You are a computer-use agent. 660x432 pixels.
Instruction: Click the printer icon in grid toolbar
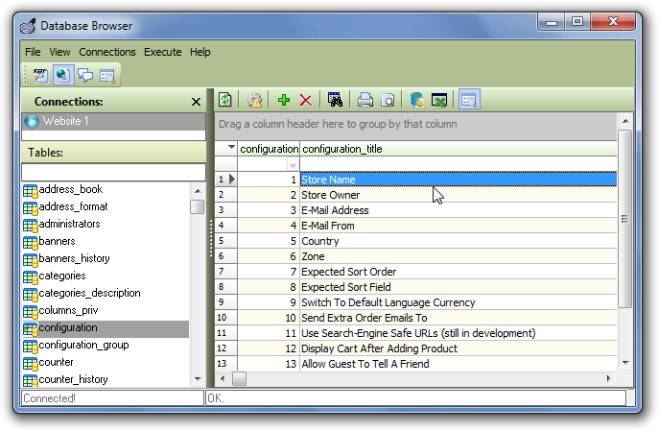366,100
